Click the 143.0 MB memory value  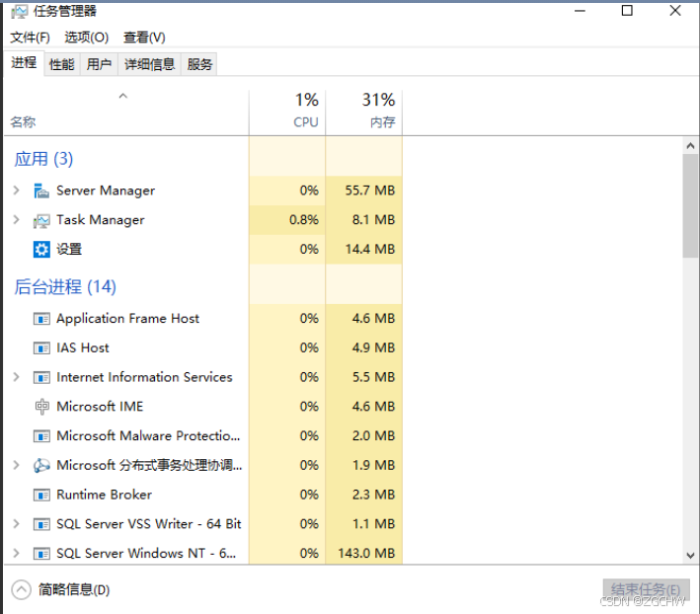(x=366, y=554)
